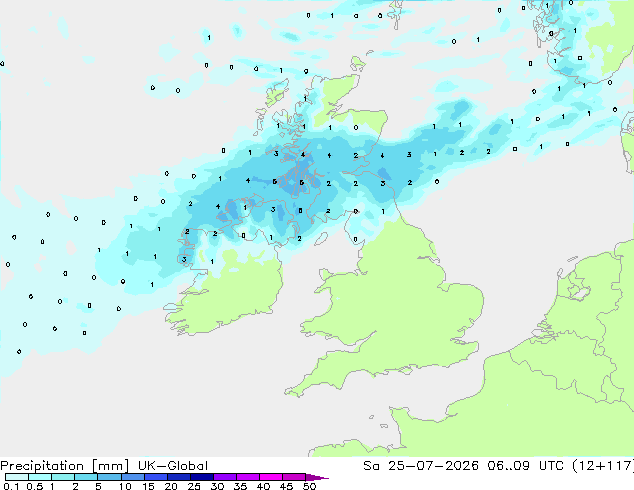Click the legend tick label '50'
Screen dimensions: 634x490
[x=309, y=486]
